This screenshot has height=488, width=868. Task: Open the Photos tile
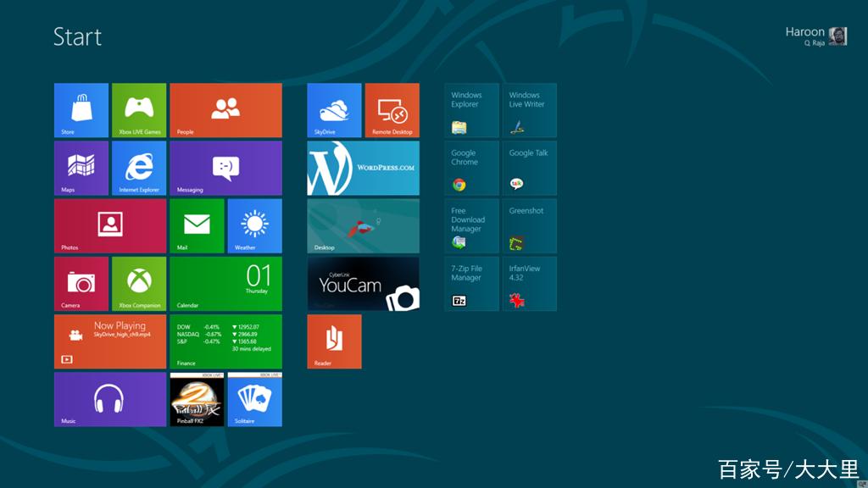110,225
